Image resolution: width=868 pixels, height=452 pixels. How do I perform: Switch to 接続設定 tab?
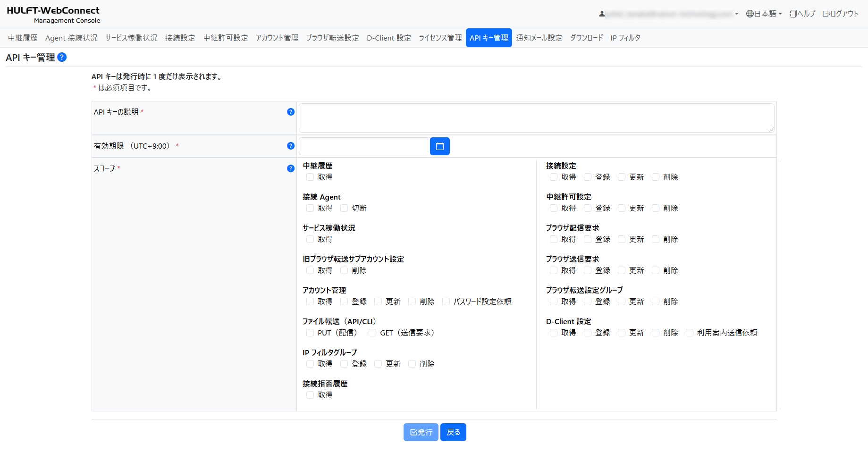180,38
